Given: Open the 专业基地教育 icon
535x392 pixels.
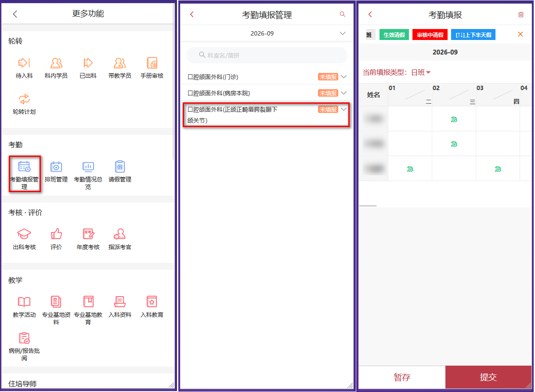Looking at the screenshot, I should click(88, 301).
